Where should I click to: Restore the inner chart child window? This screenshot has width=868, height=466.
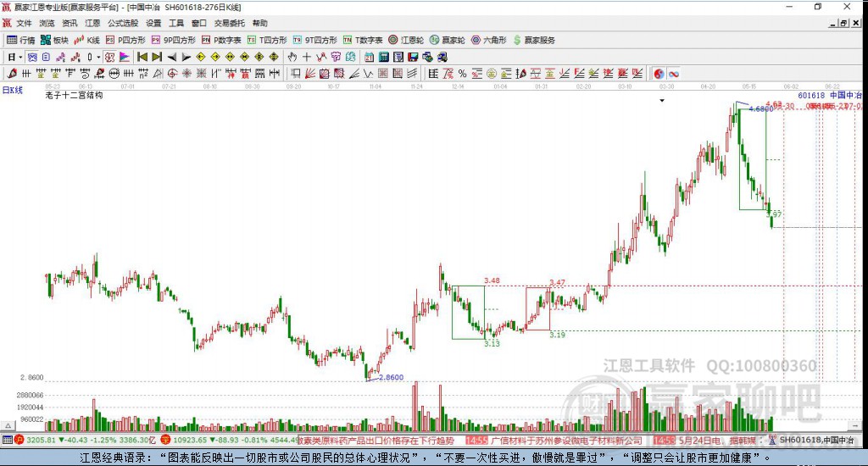point(844,23)
